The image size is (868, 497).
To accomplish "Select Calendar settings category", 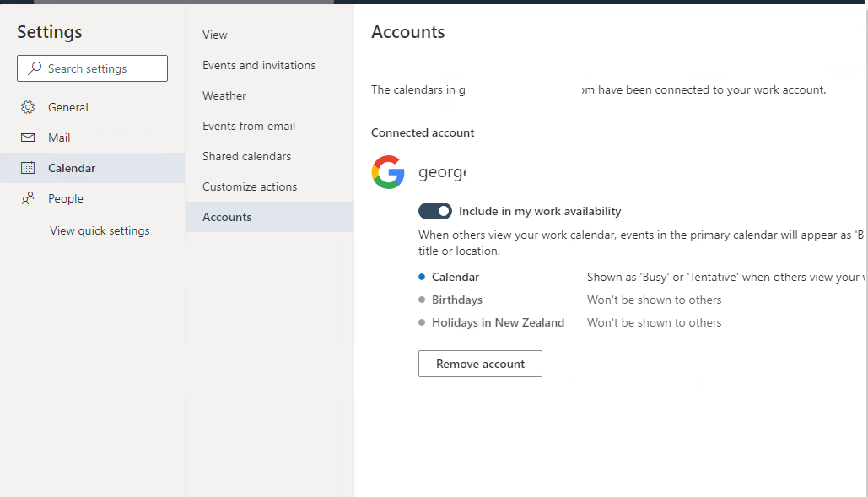I will coord(93,168).
